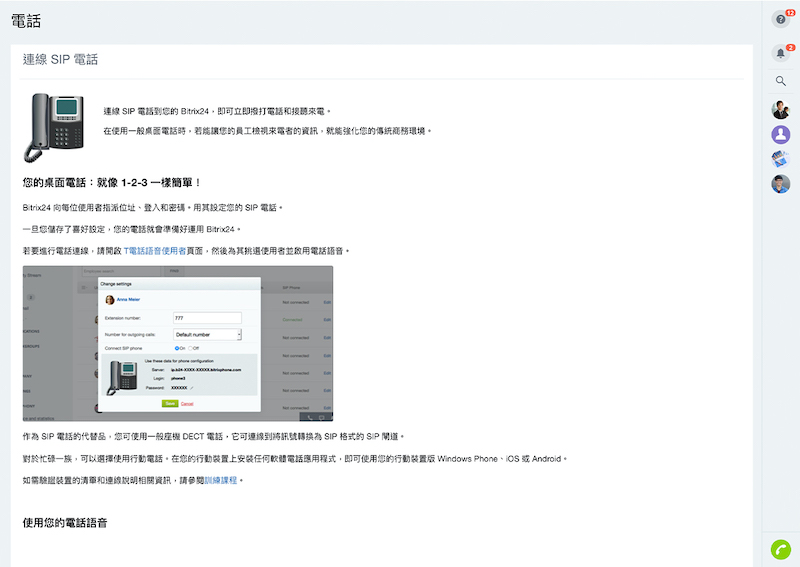The width and height of the screenshot is (800, 567).
Task: Click the 電話 page title
Action: coord(26,21)
